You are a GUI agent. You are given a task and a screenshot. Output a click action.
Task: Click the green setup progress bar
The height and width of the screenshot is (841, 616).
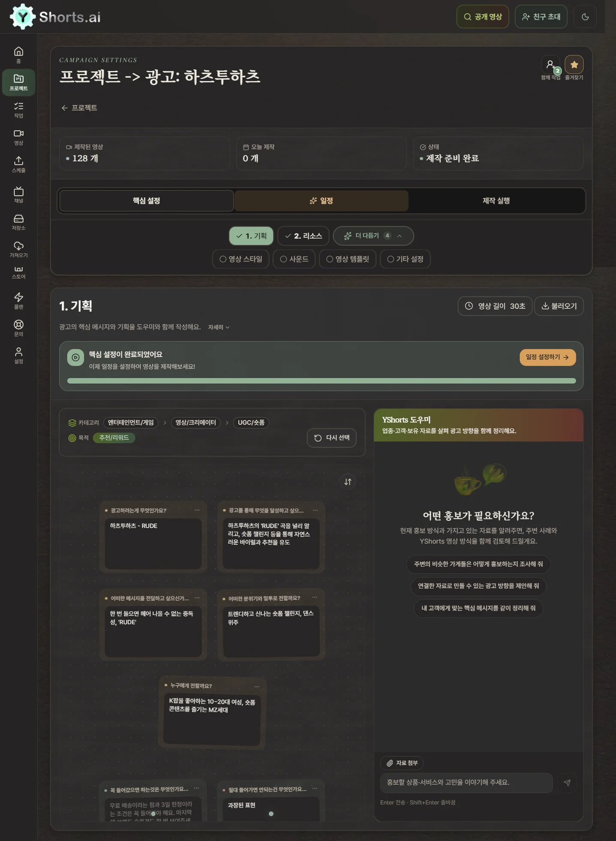[321, 381]
